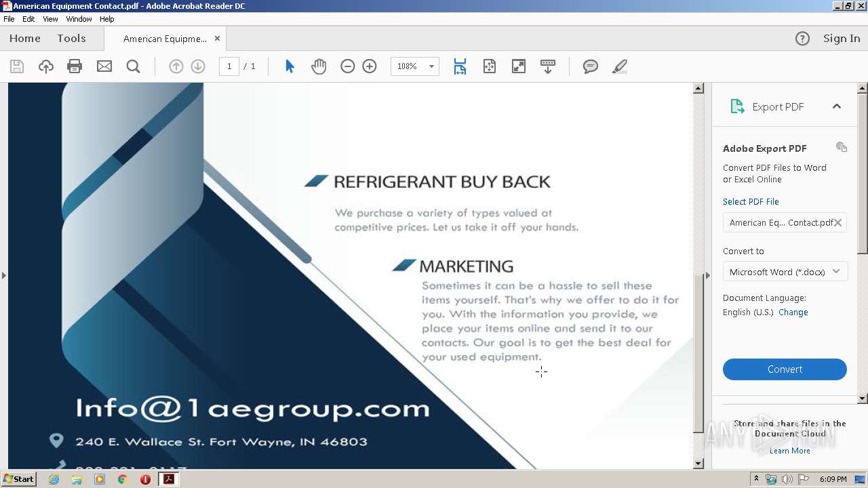Click document scrollbar up arrow

(x=698, y=88)
